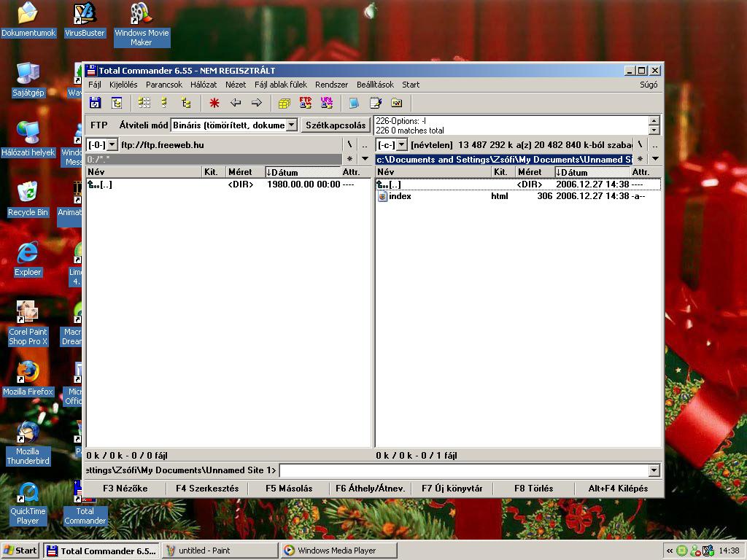Open Notepad via the notepad toolbar icon

coord(375,103)
